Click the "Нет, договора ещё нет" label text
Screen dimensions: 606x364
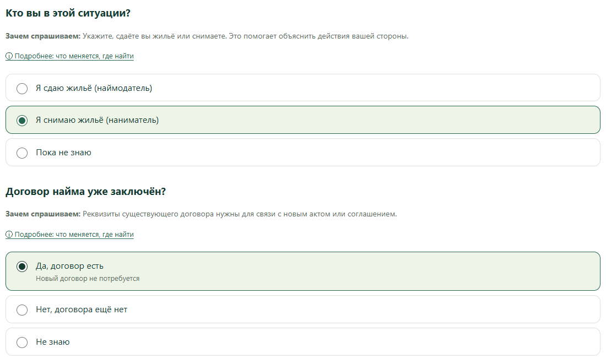coord(82,309)
